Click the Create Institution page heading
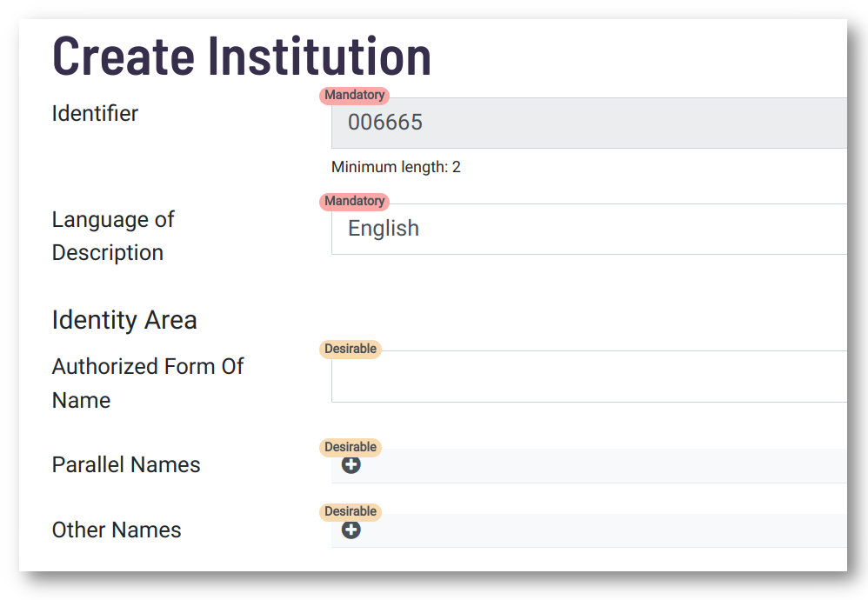Screen dimensions: 868x600 [x=242, y=56]
